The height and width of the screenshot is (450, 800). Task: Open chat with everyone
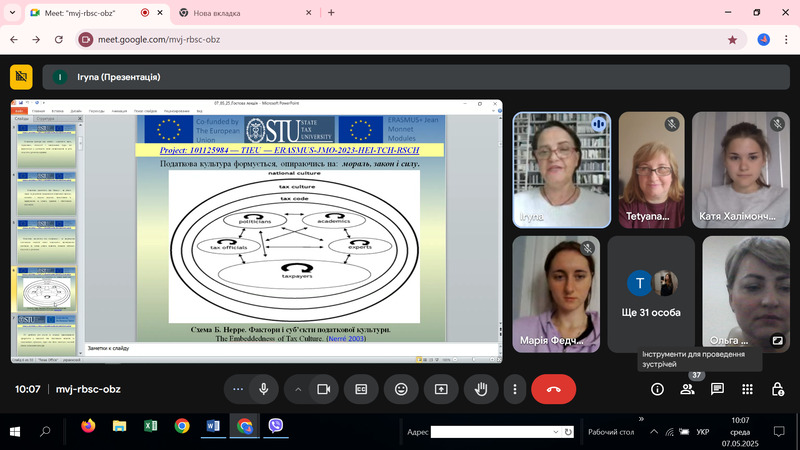(x=717, y=389)
